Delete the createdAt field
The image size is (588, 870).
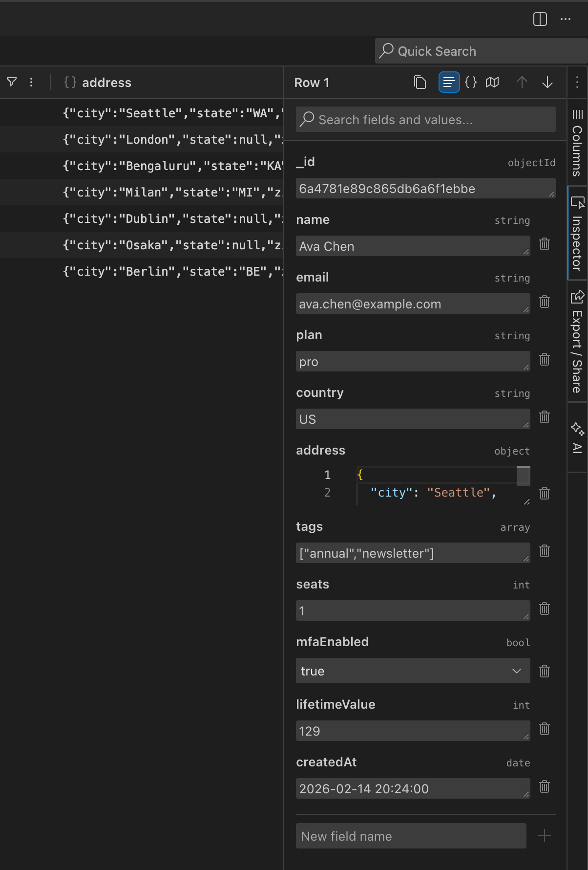[x=545, y=786]
